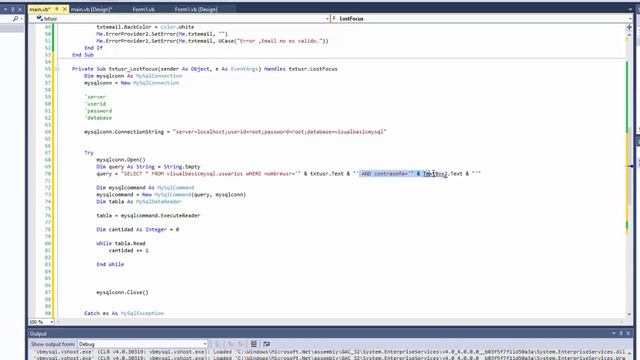Image resolution: width=640 pixels, height=360 pixels.
Task: Auto-hide the Output panel with pin
Action: click(621, 333)
